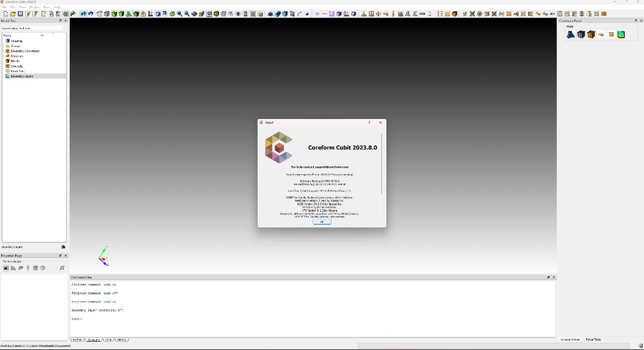Open the Display menu
This screenshot has height=350, width=644.
point(35,7)
